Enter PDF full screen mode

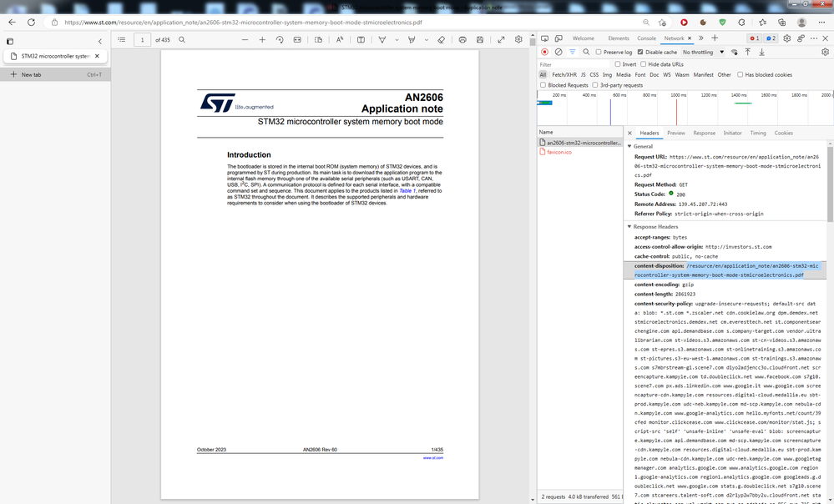pyautogui.click(x=501, y=39)
